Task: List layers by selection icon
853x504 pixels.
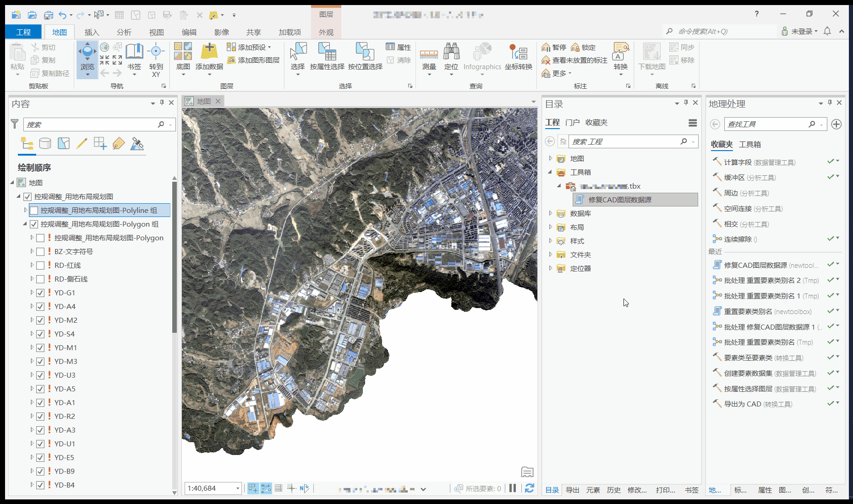Action: (x=64, y=144)
